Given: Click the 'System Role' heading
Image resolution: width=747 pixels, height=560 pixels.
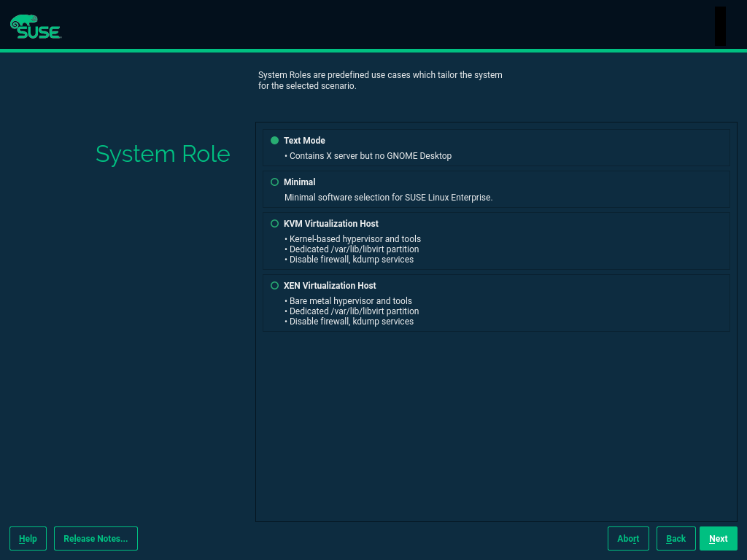Looking at the screenshot, I should (163, 154).
